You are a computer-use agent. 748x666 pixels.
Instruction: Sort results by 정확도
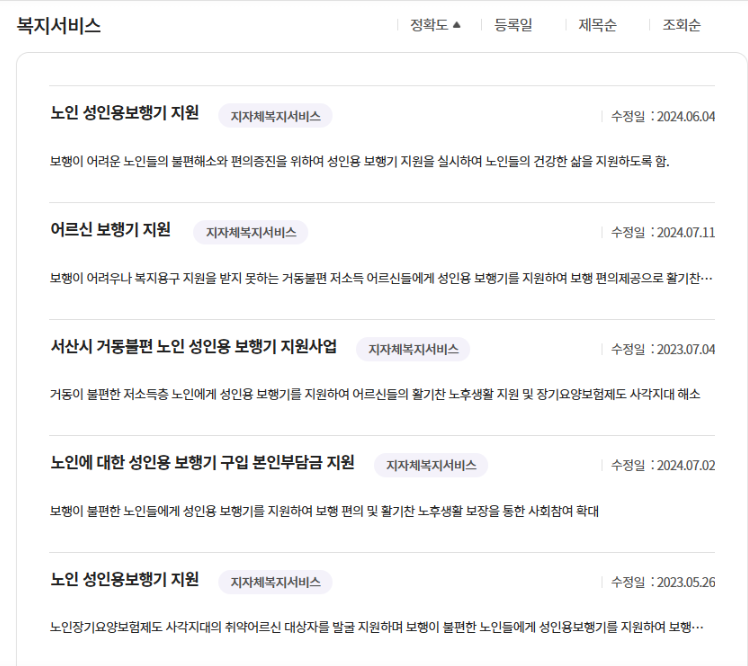(429, 26)
